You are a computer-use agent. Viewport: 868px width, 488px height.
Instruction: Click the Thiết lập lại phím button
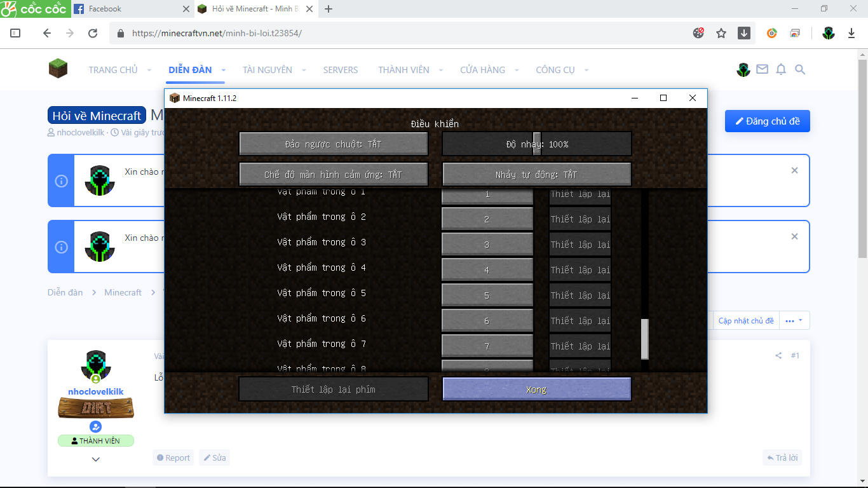pyautogui.click(x=334, y=389)
